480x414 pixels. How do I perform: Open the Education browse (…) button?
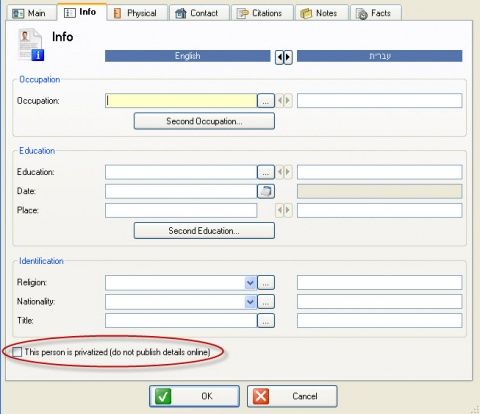(266, 172)
